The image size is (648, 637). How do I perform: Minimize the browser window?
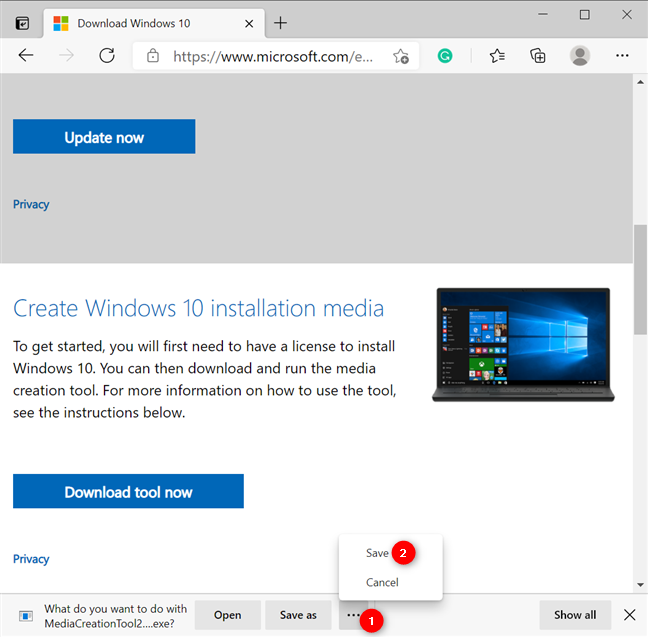(543, 15)
